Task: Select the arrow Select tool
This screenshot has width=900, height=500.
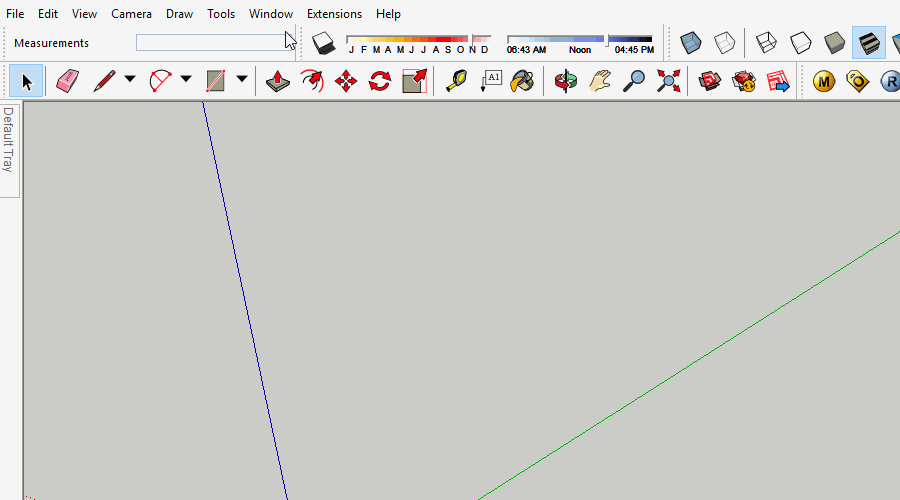Action: click(x=26, y=81)
